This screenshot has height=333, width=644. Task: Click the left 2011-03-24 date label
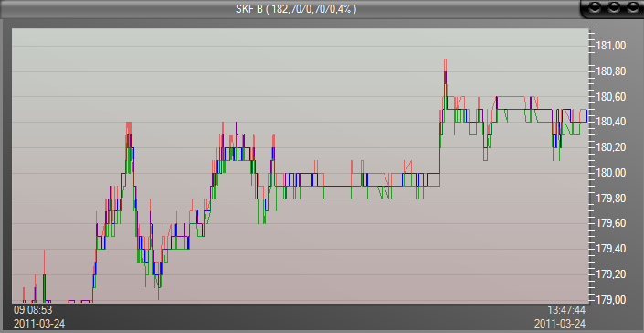click(39, 323)
